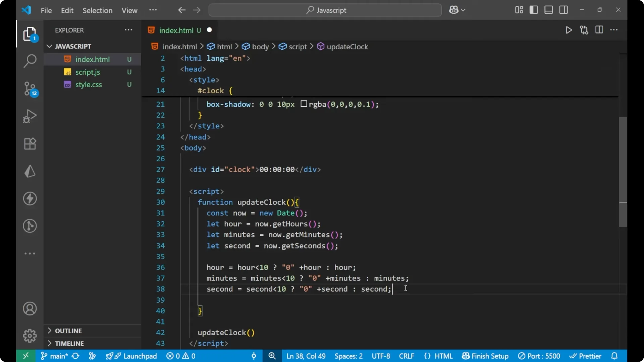Click Finish Setup in the status bar

click(x=485, y=356)
